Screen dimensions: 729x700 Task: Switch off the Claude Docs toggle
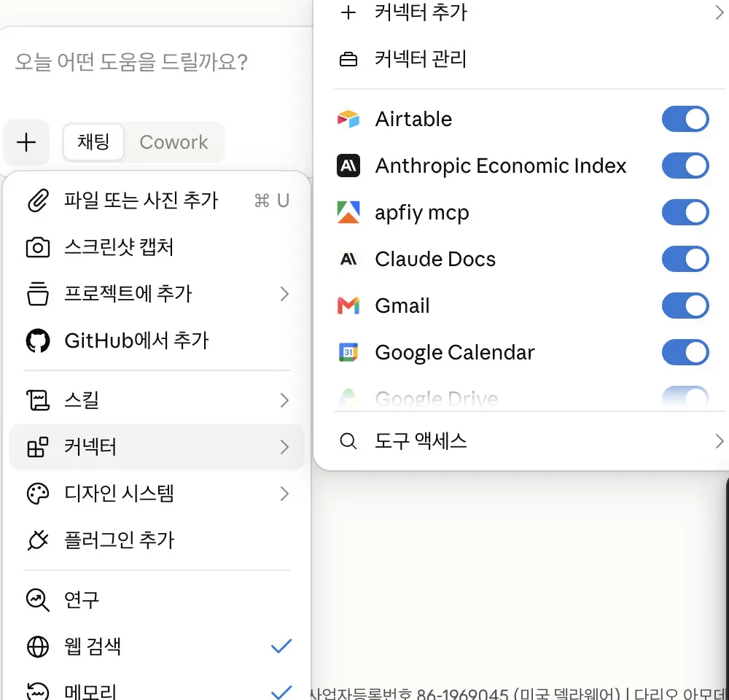(685, 259)
